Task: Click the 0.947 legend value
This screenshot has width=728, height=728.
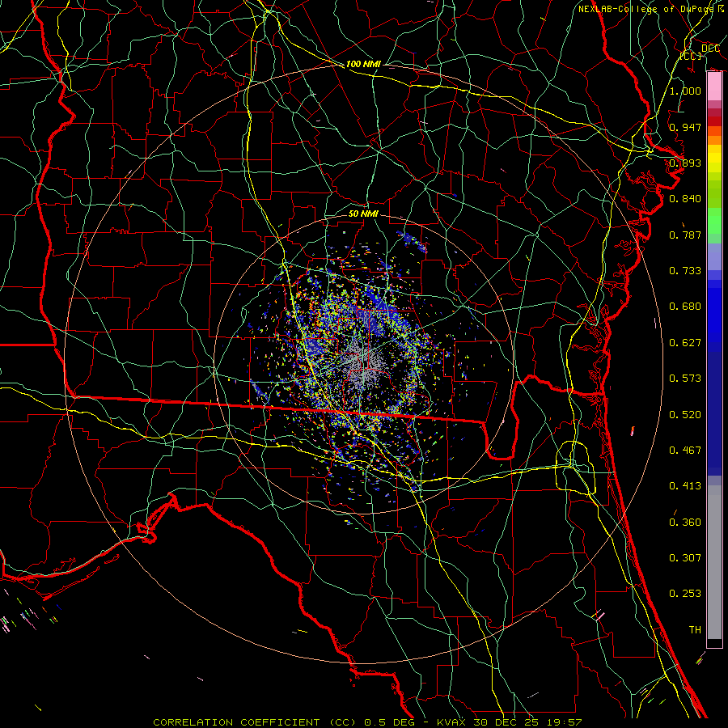Action: [x=685, y=127]
